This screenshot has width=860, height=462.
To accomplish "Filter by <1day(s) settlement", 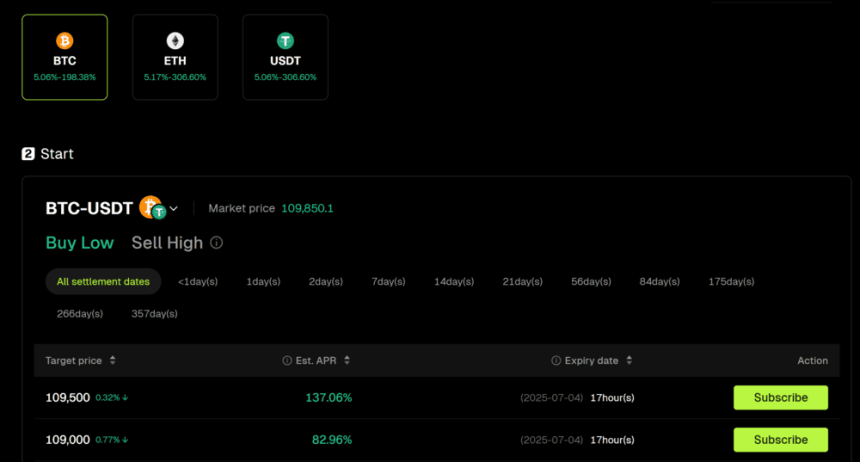I will (x=197, y=282).
